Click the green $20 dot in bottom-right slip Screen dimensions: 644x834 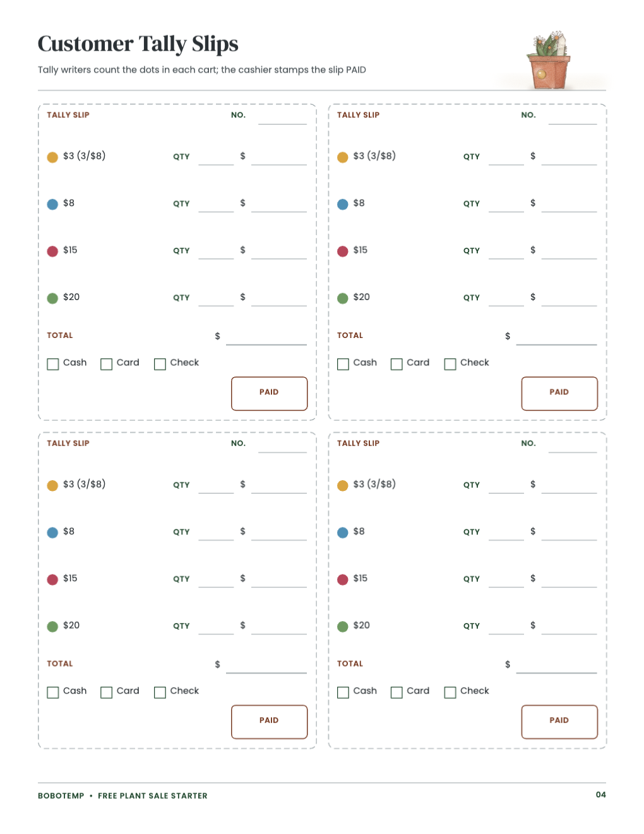pyautogui.click(x=343, y=626)
